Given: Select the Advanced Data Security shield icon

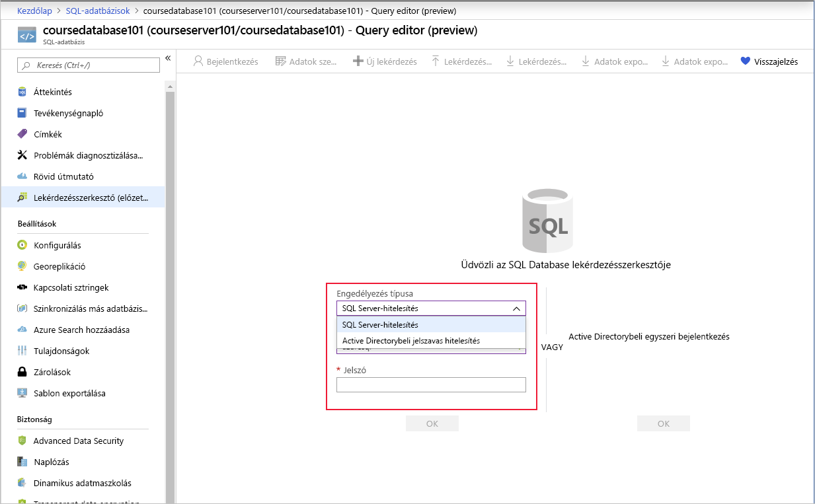Looking at the screenshot, I should (x=20, y=441).
